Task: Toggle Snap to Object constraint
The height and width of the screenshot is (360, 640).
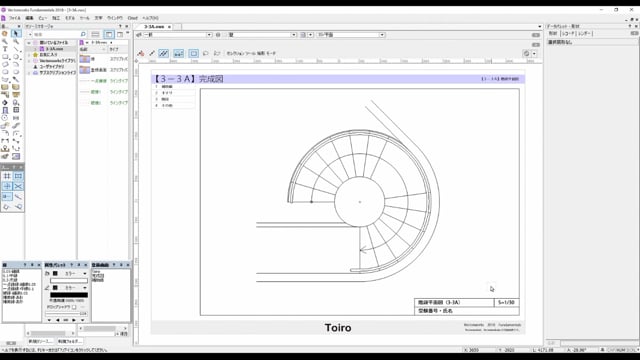Action: pos(18,176)
